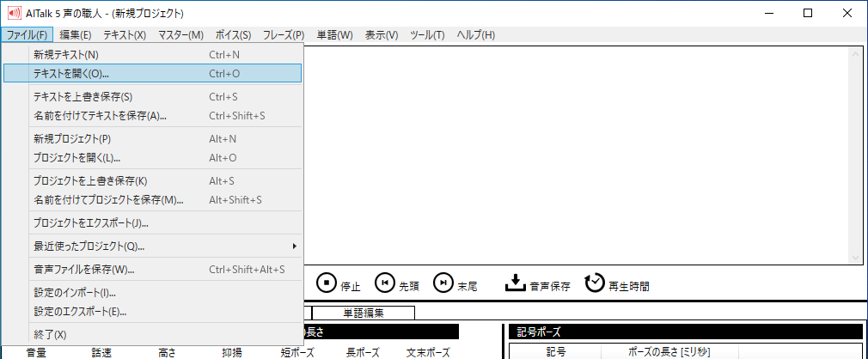The width and height of the screenshot is (868, 359).
Task: Select 音声ファイルを保存(W)... entry
Action: (x=152, y=270)
